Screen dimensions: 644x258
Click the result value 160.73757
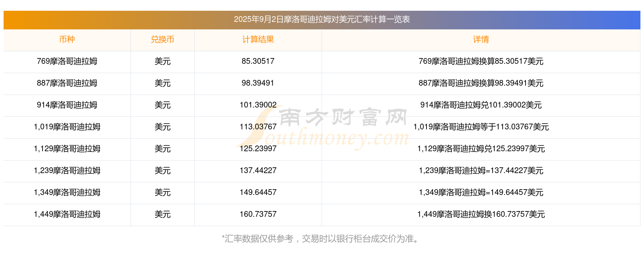[x=258, y=214]
